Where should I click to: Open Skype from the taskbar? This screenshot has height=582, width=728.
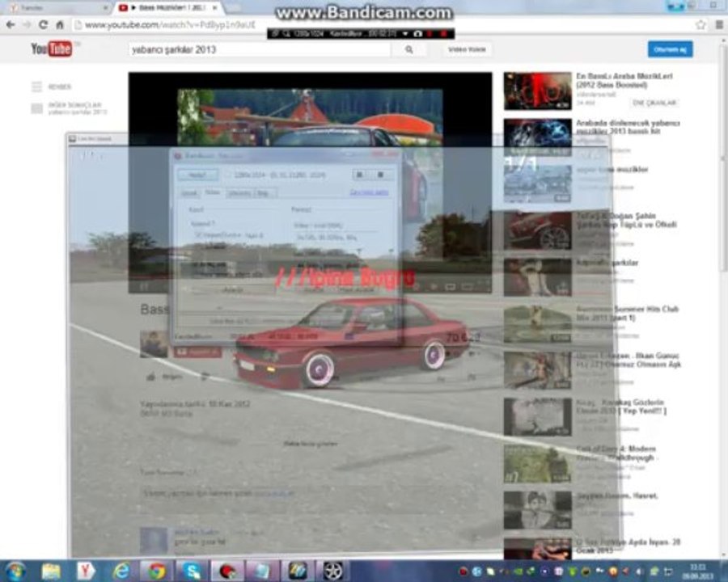192,571
